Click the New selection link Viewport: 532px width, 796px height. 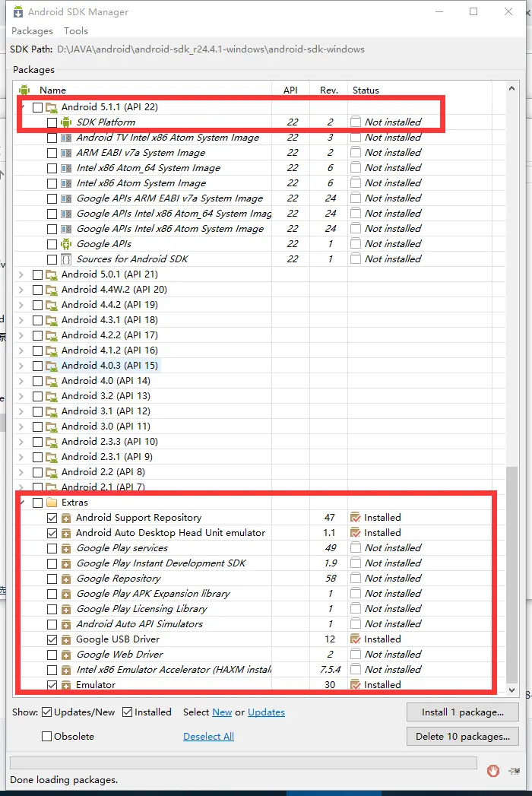[222, 712]
